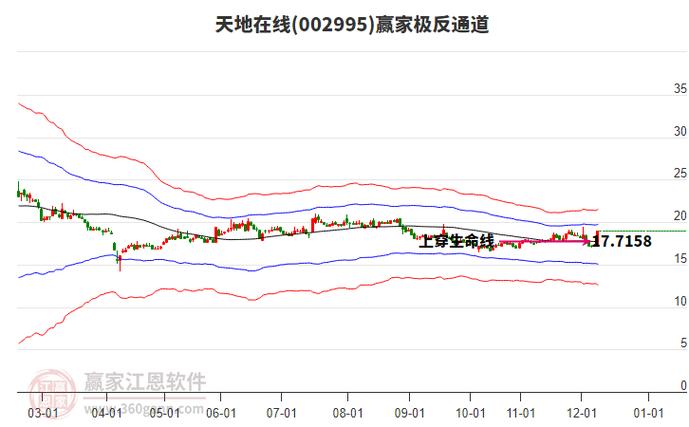Click the 0 value on the price axis

click(681, 386)
